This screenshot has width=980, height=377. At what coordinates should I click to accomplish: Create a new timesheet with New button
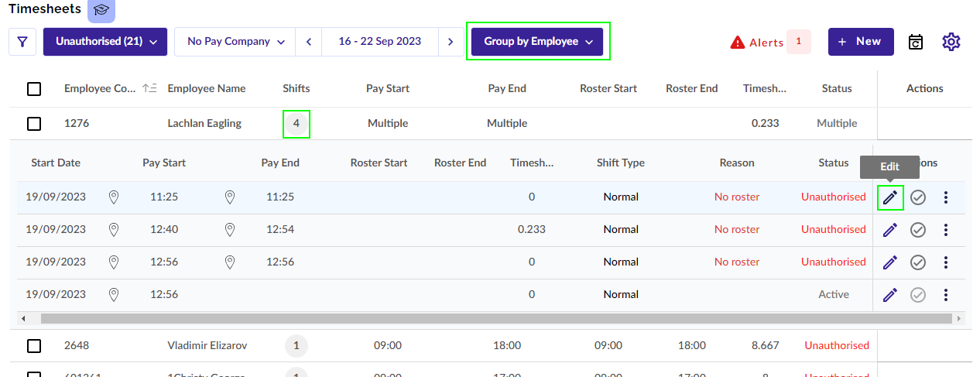(860, 42)
